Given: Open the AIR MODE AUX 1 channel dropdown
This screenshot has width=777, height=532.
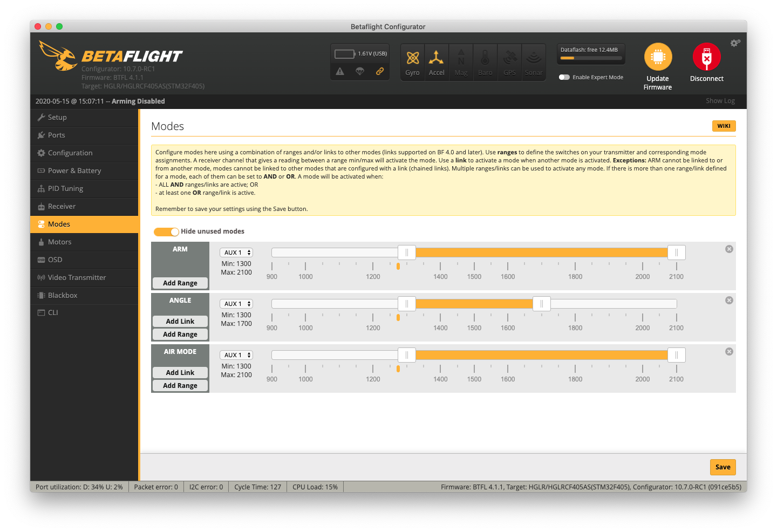Looking at the screenshot, I should click(x=236, y=355).
